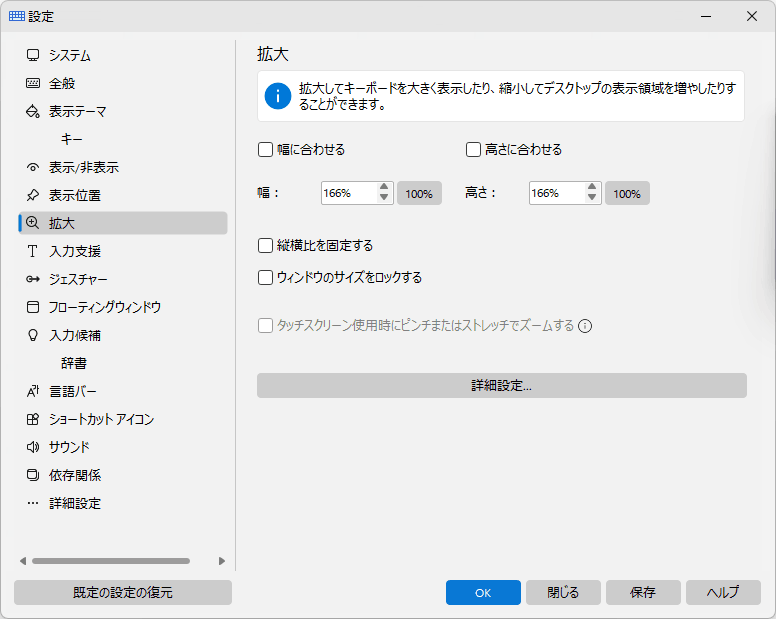Reset 幅 to 100% button

(x=419, y=193)
